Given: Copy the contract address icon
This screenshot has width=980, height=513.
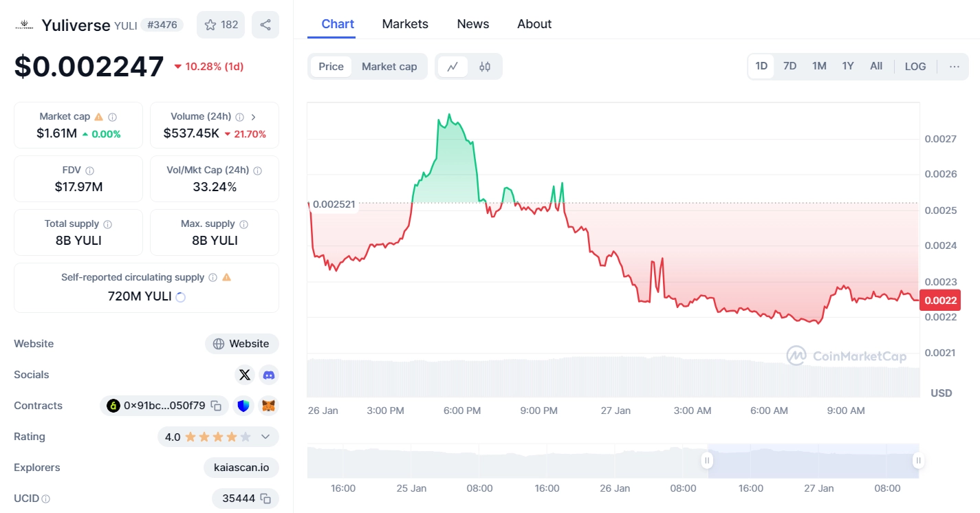Looking at the screenshot, I should point(216,406).
